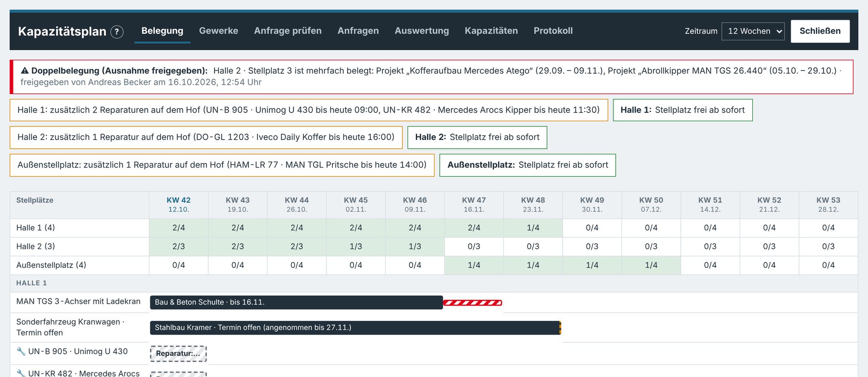
Task: Click the Halle 2 cell for KW 45
Action: tap(356, 247)
